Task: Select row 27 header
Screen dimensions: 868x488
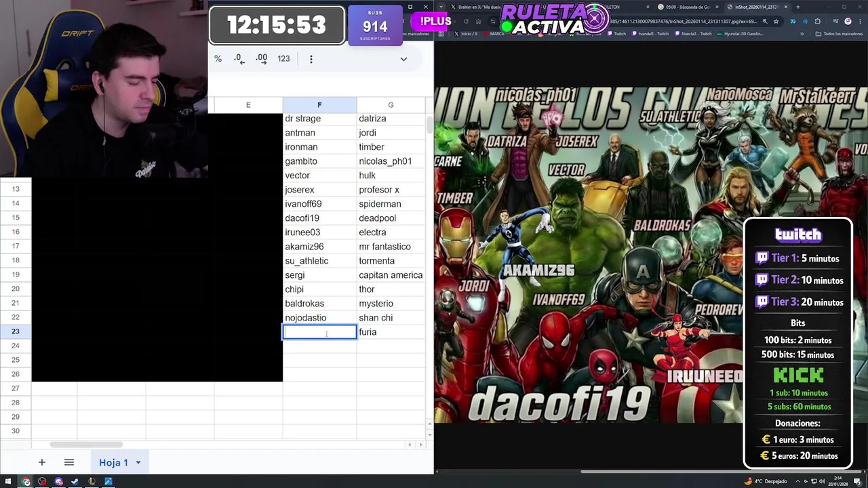Action: click(16, 388)
